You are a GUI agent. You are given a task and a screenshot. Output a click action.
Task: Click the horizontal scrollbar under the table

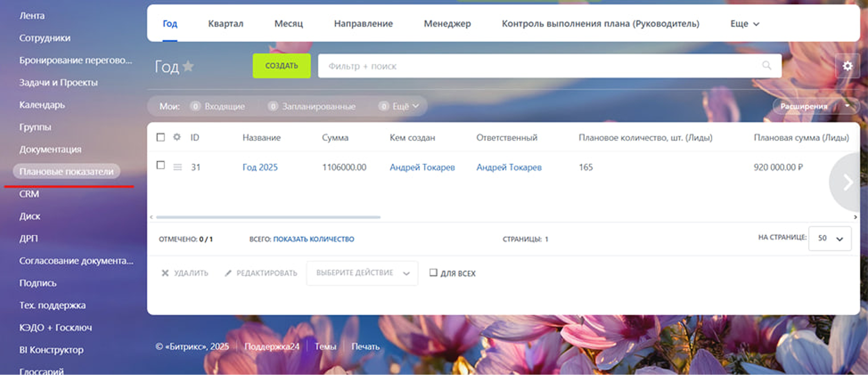(268, 217)
